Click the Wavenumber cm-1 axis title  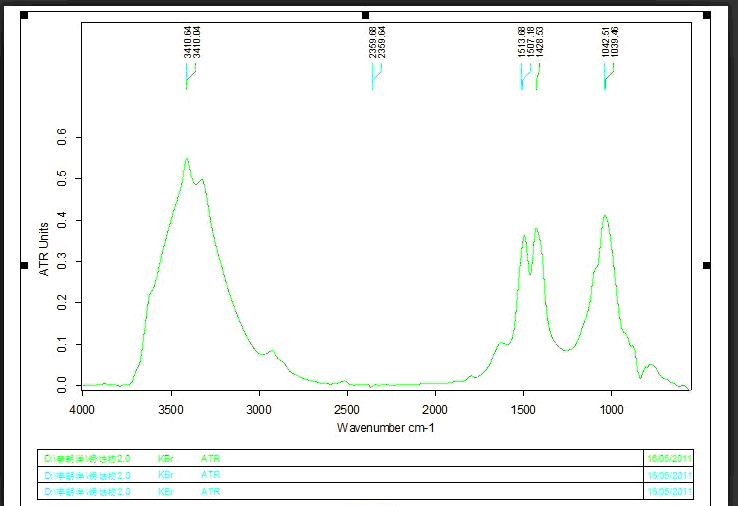pos(385,428)
